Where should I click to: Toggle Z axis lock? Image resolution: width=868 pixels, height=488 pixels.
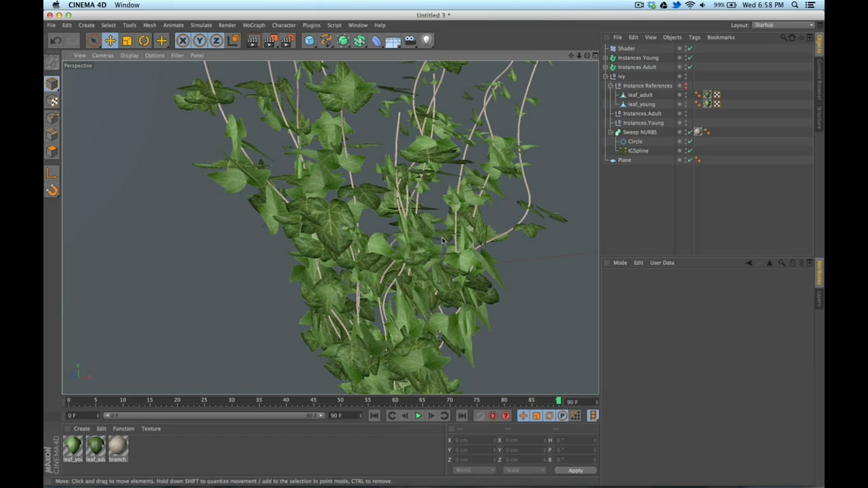pyautogui.click(x=216, y=41)
